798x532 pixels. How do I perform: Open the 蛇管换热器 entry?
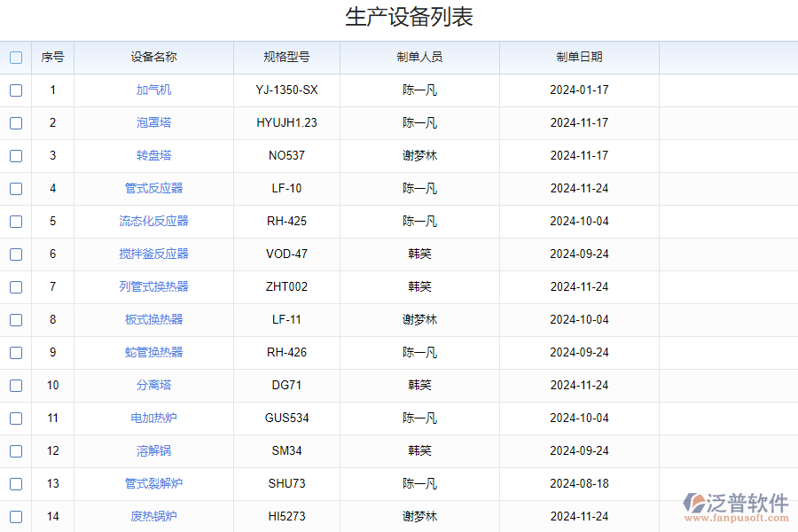coord(153,353)
